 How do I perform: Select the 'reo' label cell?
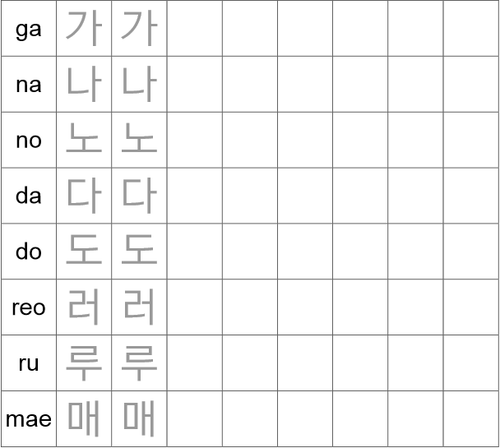tap(29, 307)
